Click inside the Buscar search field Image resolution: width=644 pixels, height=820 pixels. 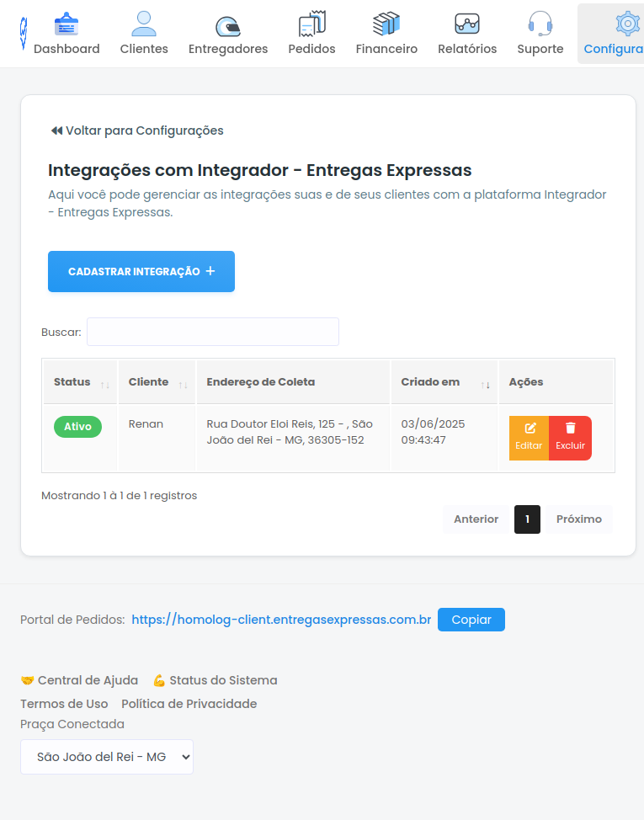(x=212, y=331)
